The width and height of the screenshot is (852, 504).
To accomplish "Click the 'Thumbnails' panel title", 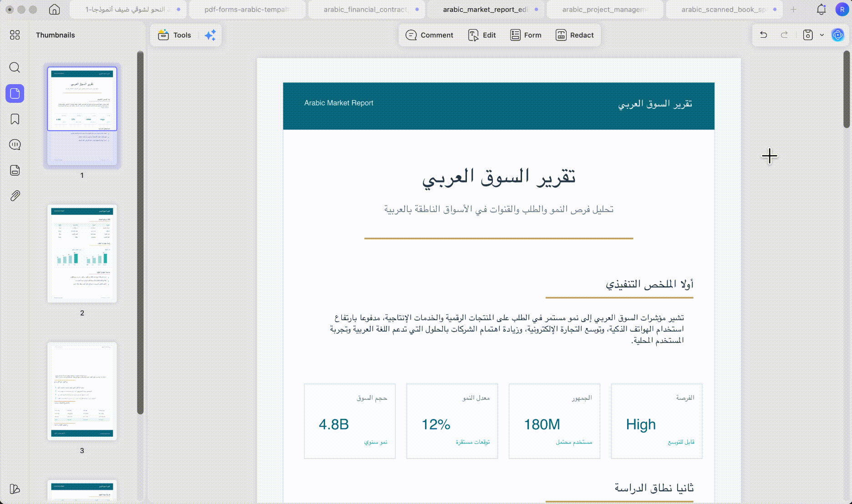I will pos(56,35).
